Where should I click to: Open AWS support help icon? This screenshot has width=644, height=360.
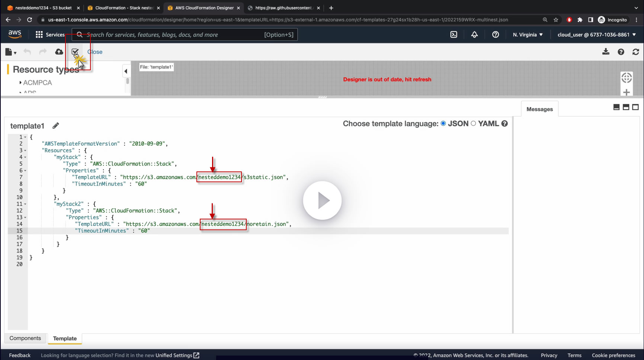pyautogui.click(x=496, y=35)
